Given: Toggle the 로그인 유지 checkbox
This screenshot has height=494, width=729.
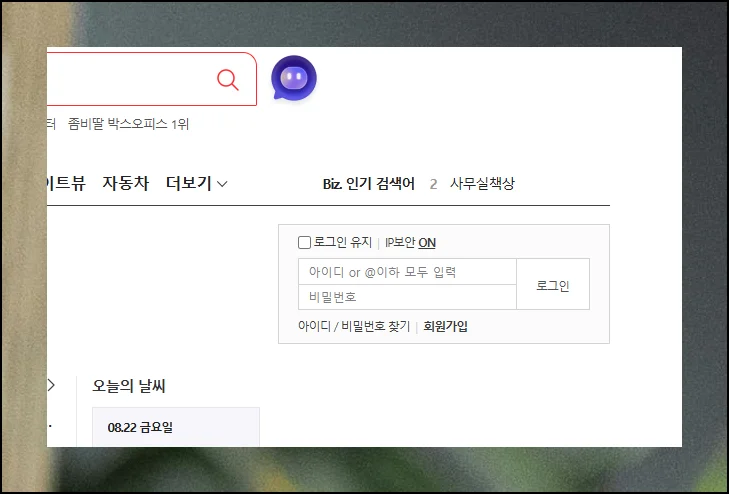Looking at the screenshot, I should (x=305, y=242).
